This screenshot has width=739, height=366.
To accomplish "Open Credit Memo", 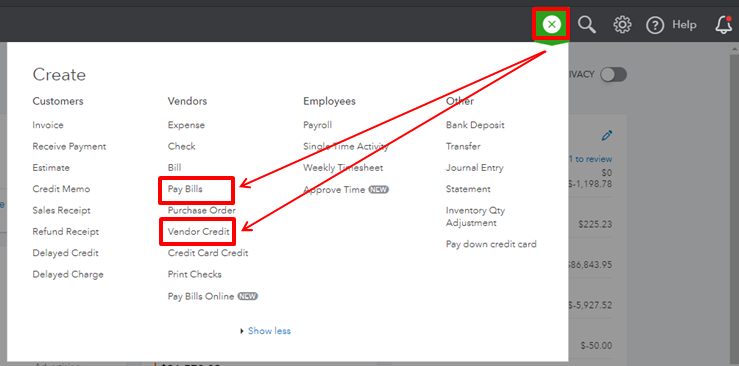I will (61, 189).
